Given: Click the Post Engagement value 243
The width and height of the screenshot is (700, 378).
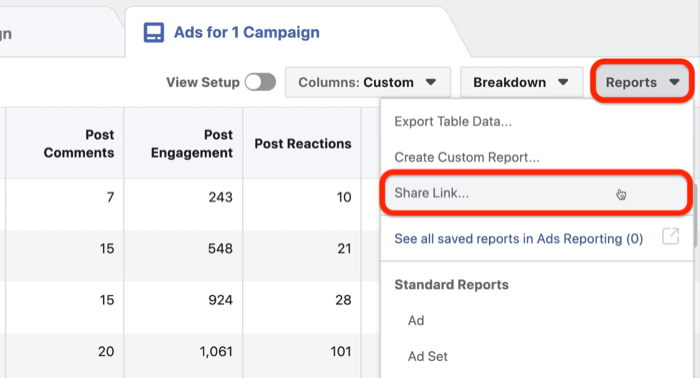Looking at the screenshot, I should click(x=221, y=197).
